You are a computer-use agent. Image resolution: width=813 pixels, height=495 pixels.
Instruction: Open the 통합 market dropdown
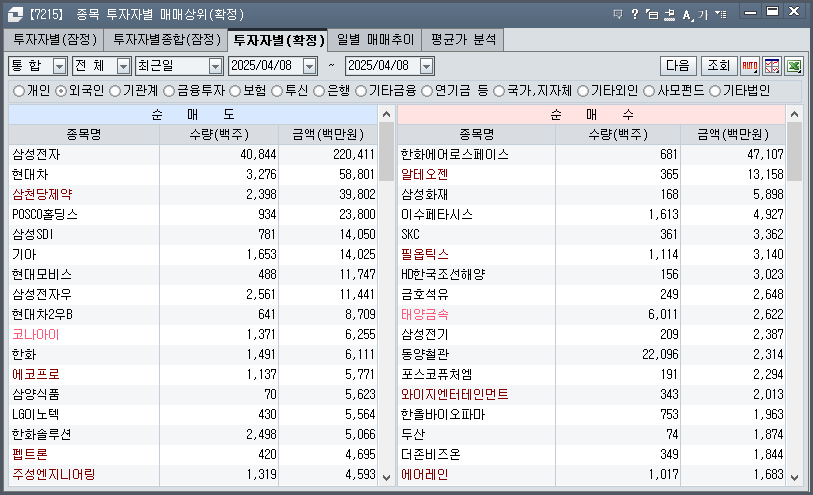click(60, 66)
